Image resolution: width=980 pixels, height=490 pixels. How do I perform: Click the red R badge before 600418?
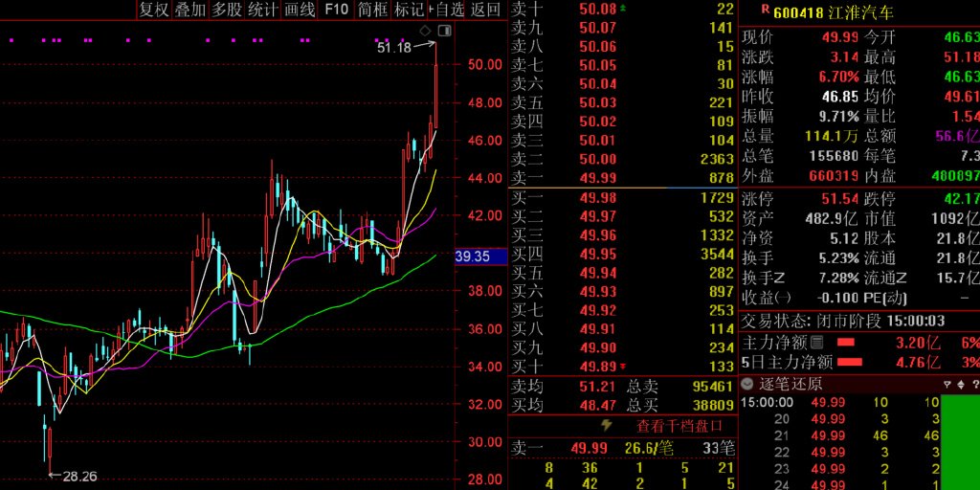tap(764, 9)
